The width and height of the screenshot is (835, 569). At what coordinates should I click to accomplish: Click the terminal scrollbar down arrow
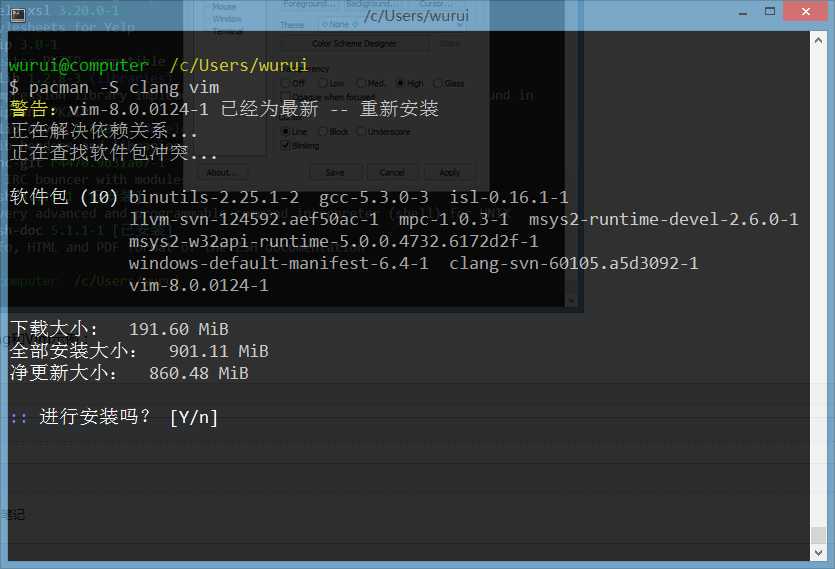pyautogui.click(x=818, y=552)
